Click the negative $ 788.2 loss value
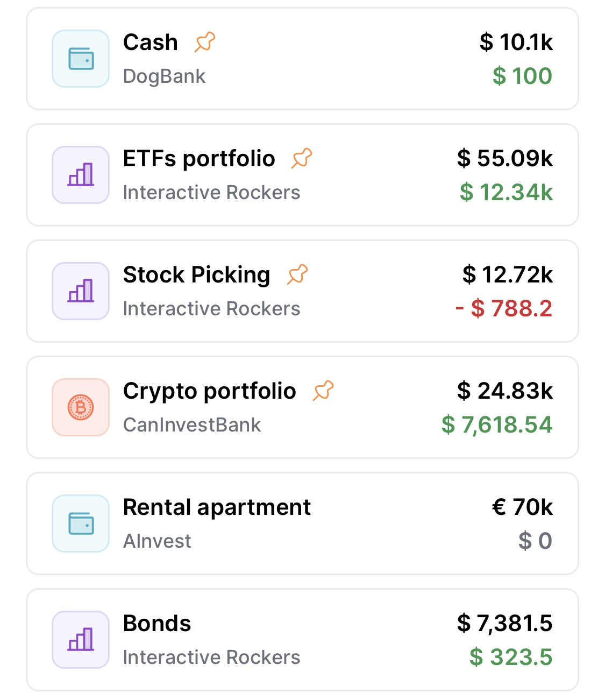Image resolution: width=605 pixels, height=700 pixels. (x=503, y=308)
